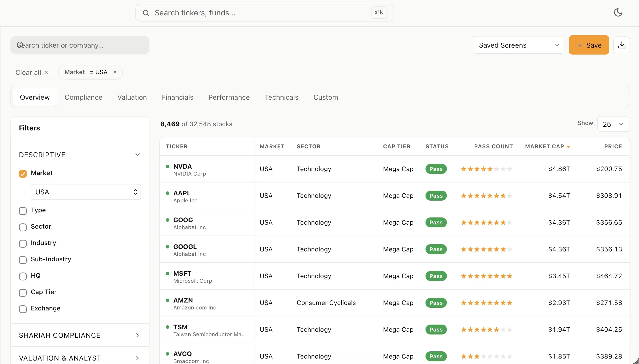Switch to the Technicals tab
Viewport: 639px width, 364px height.
(281, 97)
